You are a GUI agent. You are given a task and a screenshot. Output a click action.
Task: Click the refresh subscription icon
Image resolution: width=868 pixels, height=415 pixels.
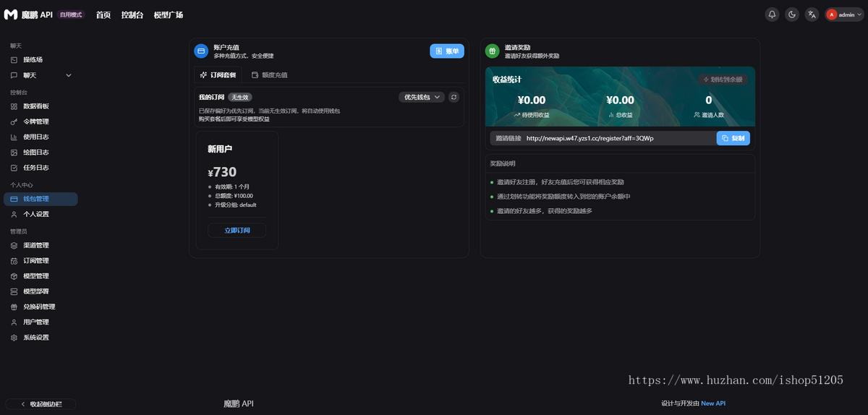[x=454, y=97]
